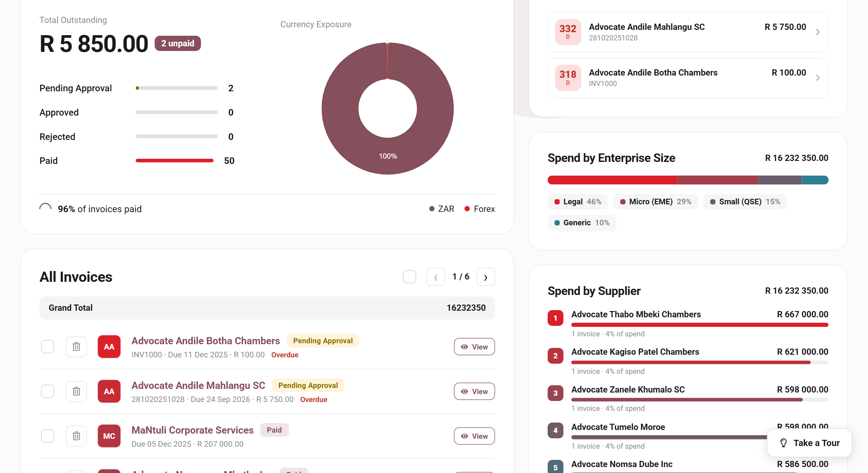Image resolution: width=868 pixels, height=473 pixels.
Task: Click AA avatar of Advocate Andile Botha Chambers
Action: 109,347
